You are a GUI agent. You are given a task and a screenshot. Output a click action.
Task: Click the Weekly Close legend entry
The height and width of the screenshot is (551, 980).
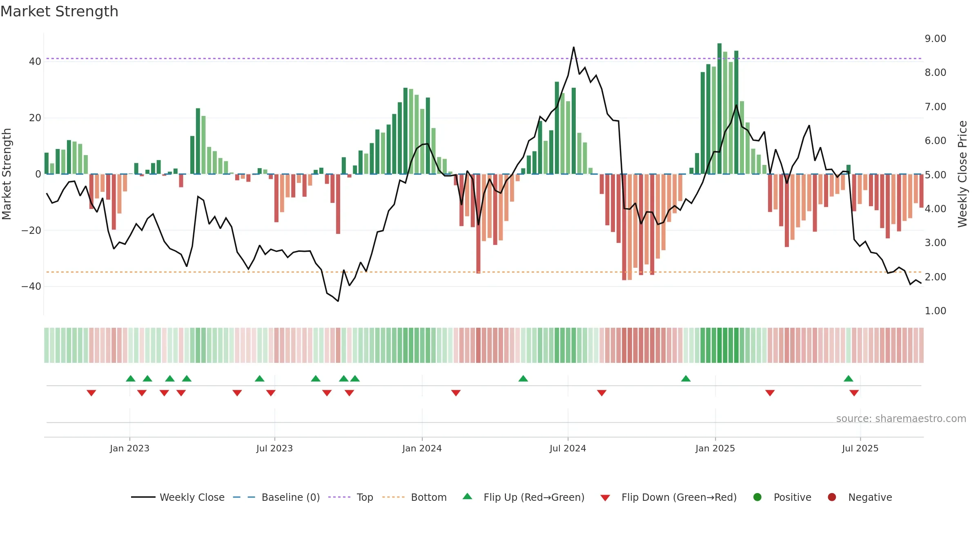point(178,497)
